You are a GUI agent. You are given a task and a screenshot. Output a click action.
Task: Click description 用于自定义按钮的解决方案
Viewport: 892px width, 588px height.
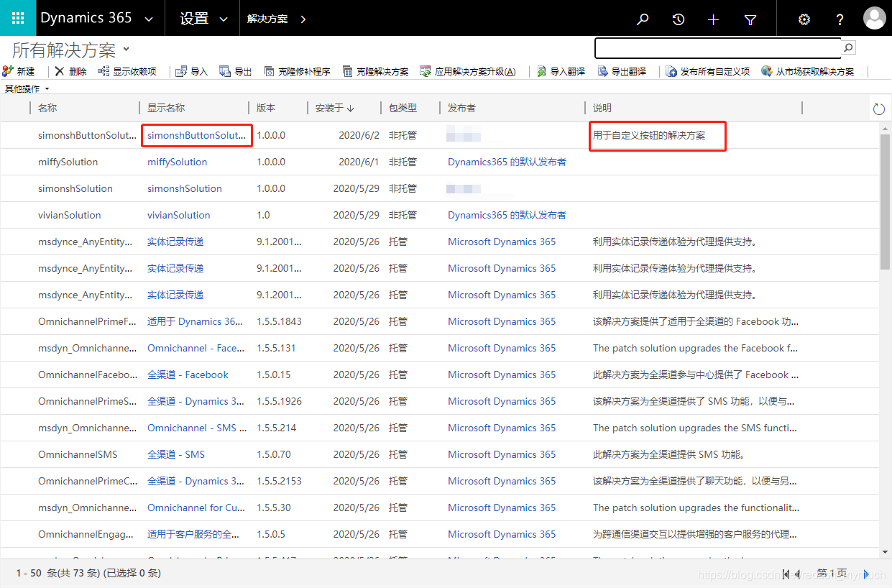pyautogui.click(x=649, y=135)
